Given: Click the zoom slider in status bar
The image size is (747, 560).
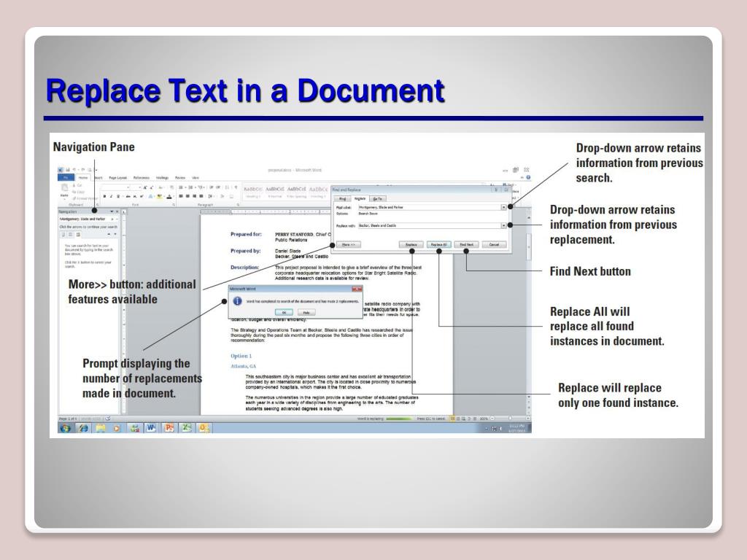Looking at the screenshot, I should (510, 419).
